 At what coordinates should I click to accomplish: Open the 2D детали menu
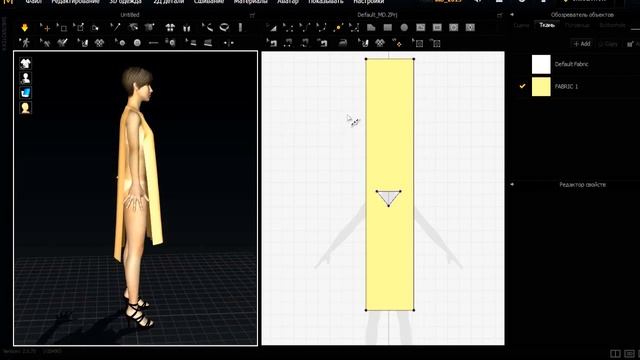169,2
